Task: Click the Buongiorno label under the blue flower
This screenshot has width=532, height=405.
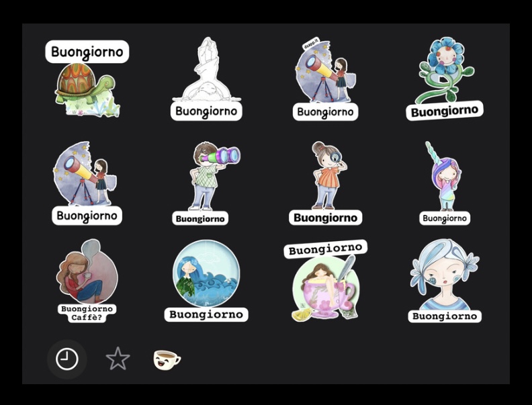Action: click(x=444, y=111)
